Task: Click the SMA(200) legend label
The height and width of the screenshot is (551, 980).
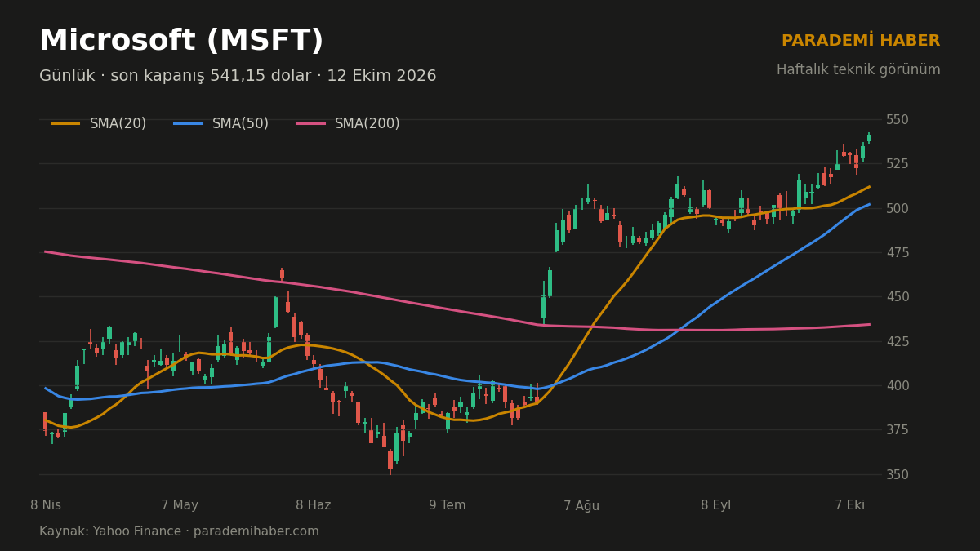Action: tap(367, 124)
